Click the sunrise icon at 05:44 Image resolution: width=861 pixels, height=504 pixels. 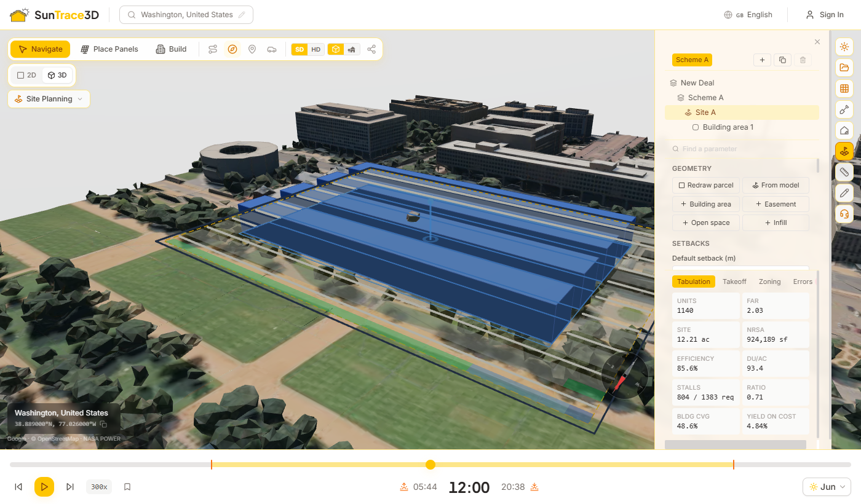click(x=404, y=487)
